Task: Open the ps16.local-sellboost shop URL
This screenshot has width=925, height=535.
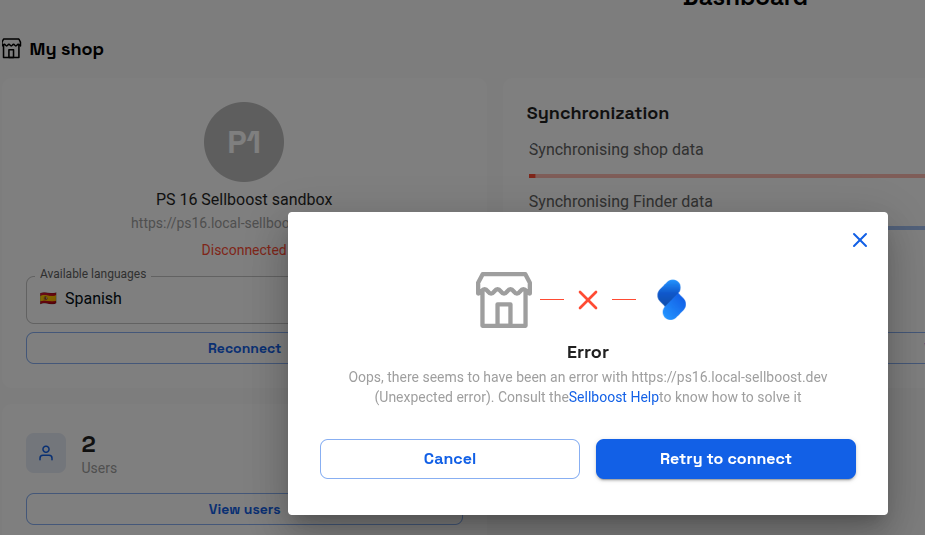Action: (x=209, y=223)
